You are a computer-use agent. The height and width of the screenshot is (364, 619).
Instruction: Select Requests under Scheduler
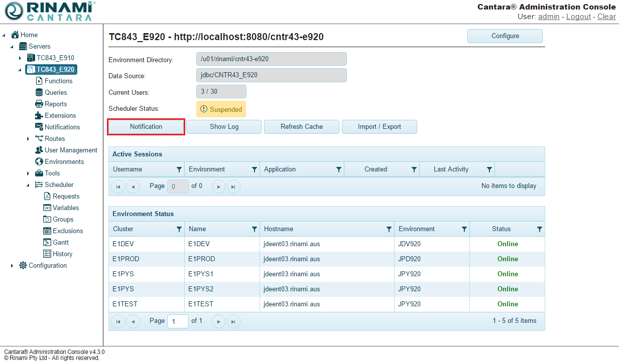[x=66, y=196]
